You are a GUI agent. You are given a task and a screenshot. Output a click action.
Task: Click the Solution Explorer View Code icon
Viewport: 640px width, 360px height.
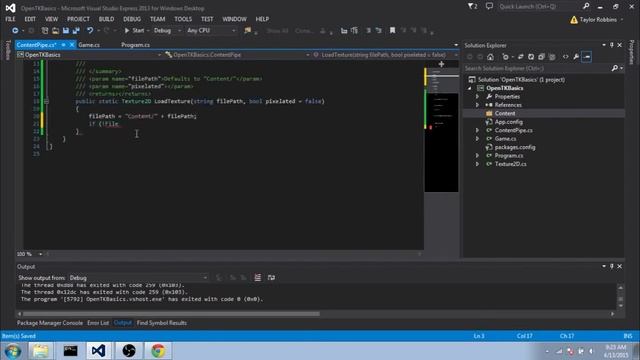[x=565, y=57]
